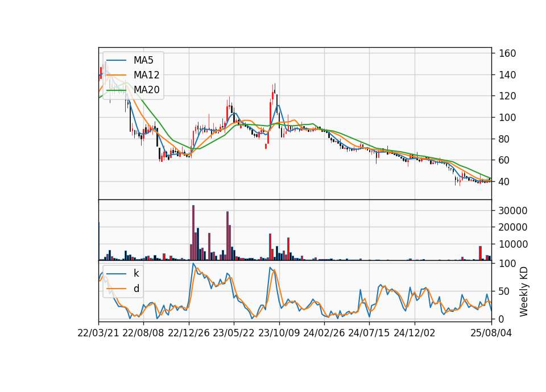Click the 40 price axis label
Viewport: 546px width, 392px height.
[x=504, y=182]
